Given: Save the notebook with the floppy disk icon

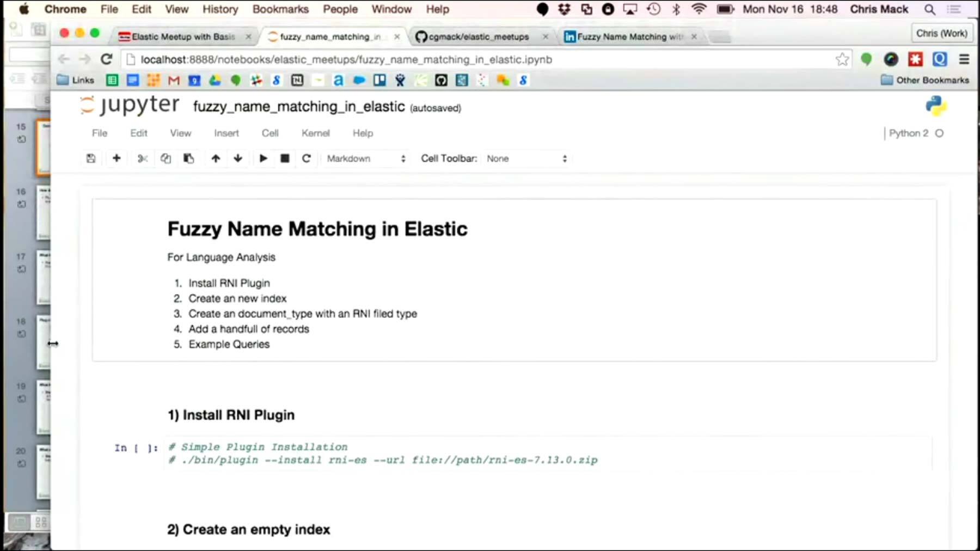Looking at the screenshot, I should [x=91, y=158].
